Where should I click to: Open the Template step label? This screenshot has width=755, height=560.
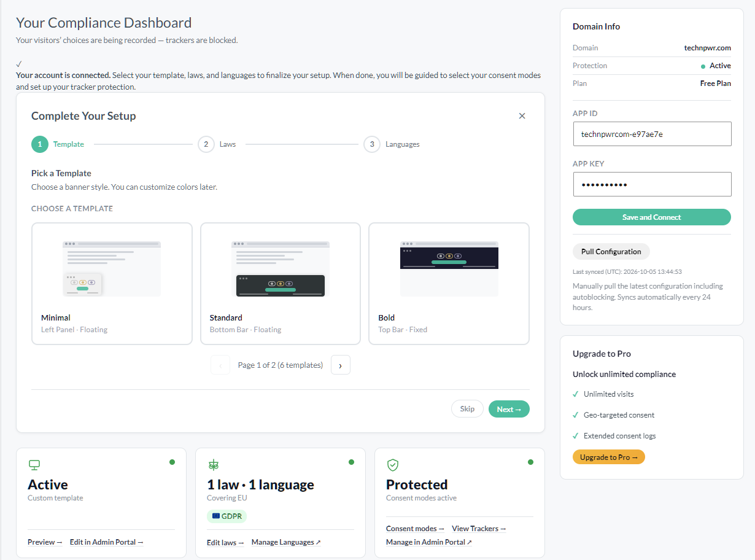click(x=69, y=144)
